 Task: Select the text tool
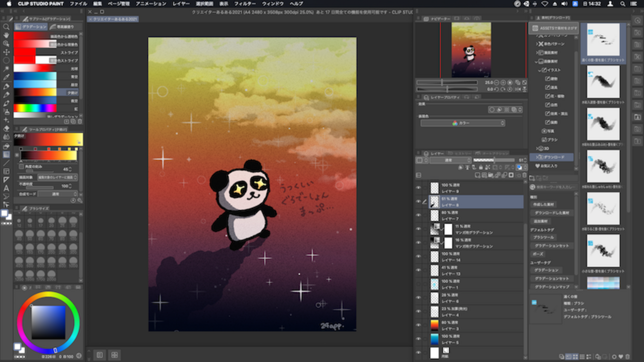[x=6, y=188]
